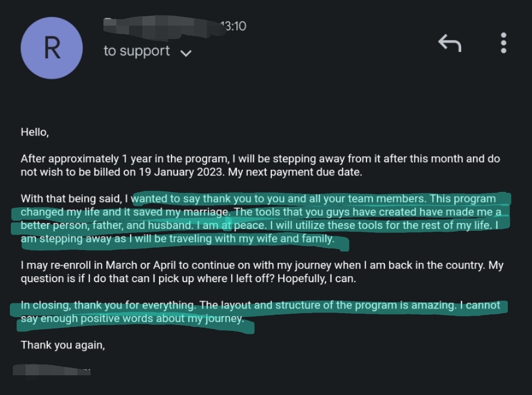Screen dimensions: 532x395
Task: Click the reply arrow icon
Action: pyautogui.click(x=450, y=44)
